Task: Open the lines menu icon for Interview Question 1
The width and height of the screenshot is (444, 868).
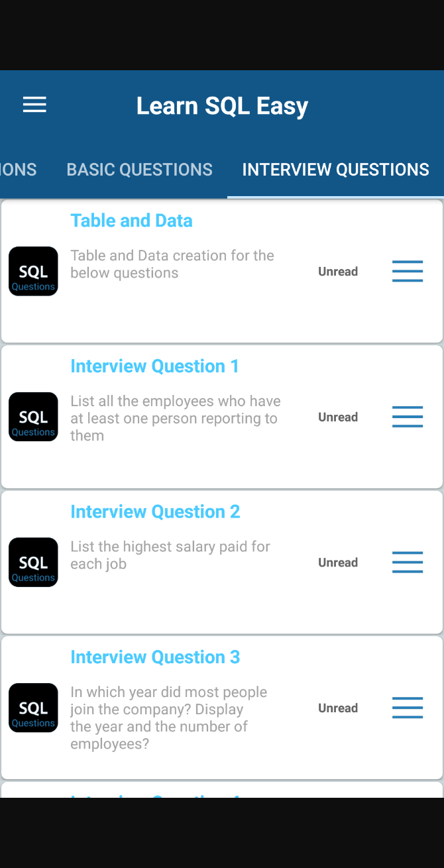Action: pos(408,417)
